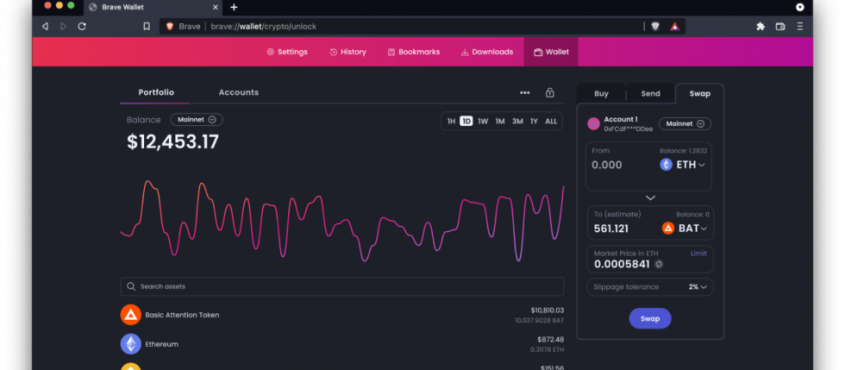Click the Ethereum asset name
This screenshot has height=370, width=845.
tap(162, 344)
